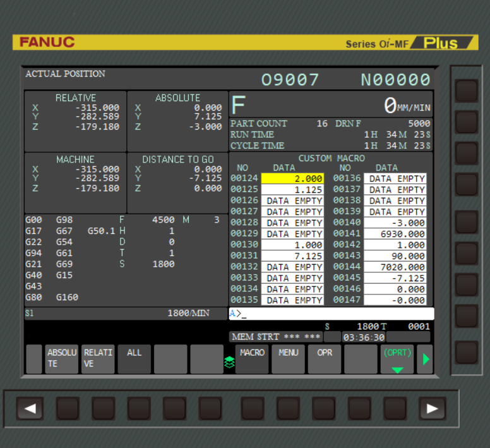Select highlighted macro 00124 value 2.000

point(292,179)
